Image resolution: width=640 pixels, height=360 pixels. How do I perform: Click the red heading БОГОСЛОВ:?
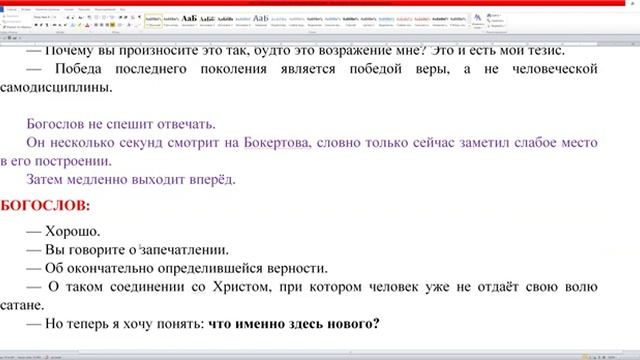coord(45,205)
